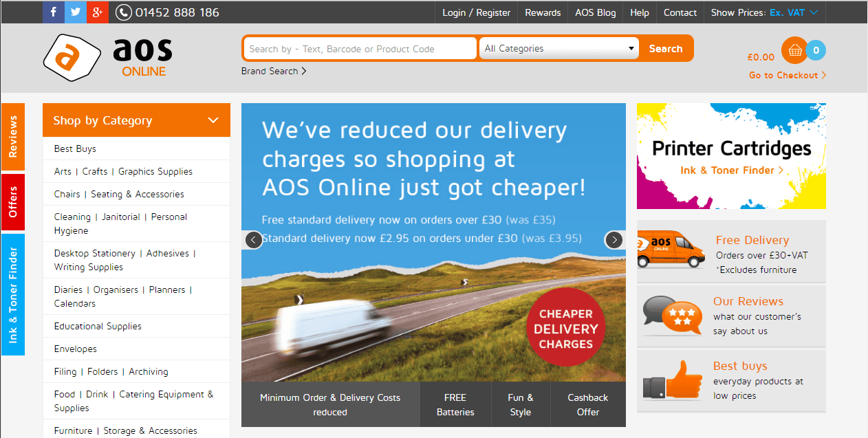This screenshot has height=438, width=868.
Task: Open the Reviews side tab
Action: pos(13,137)
